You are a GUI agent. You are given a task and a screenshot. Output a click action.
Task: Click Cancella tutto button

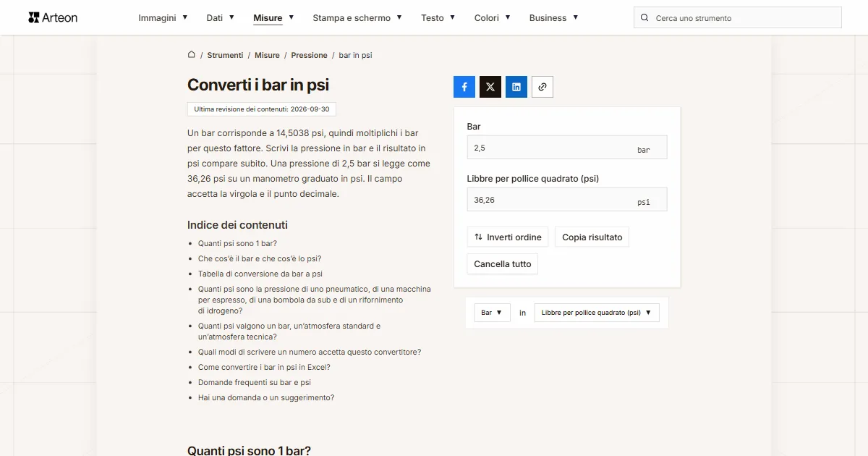[503, 263]
